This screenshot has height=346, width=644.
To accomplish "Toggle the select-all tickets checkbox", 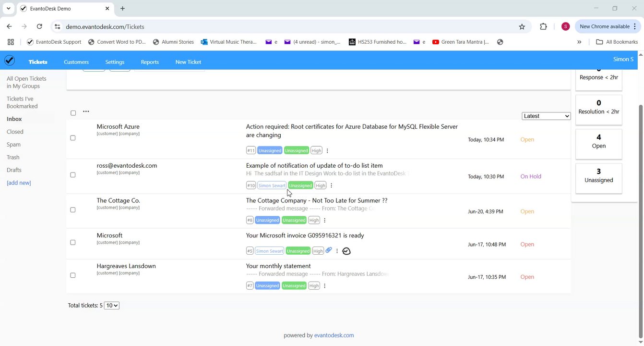I will [x=73, y=113].
